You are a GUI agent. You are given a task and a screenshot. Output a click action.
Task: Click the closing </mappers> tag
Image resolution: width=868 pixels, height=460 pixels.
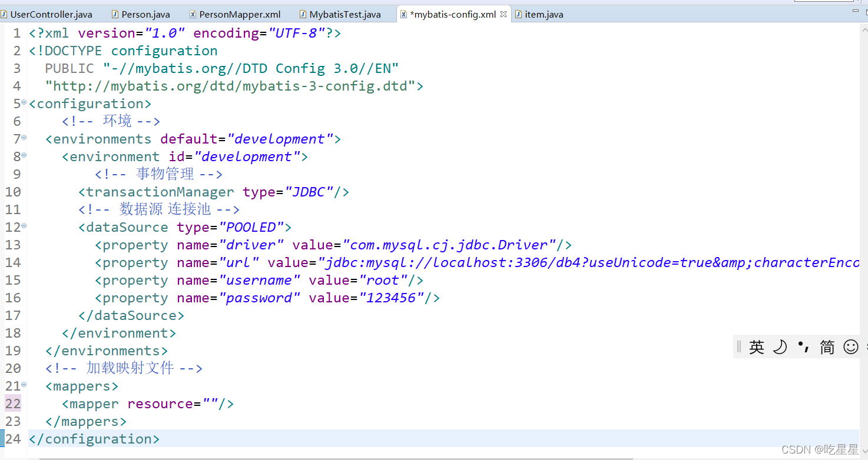click(86, 421)
